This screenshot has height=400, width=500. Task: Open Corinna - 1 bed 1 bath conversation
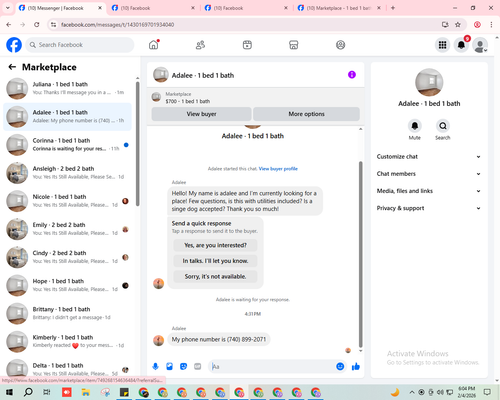(x=68, y=145)
